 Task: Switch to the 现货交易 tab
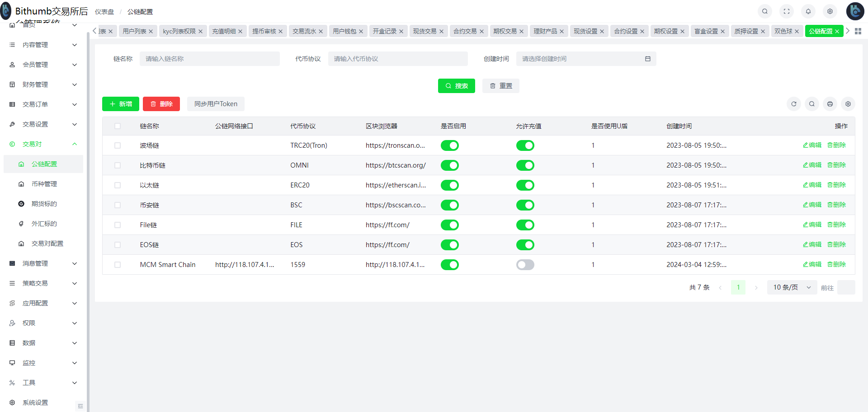tap(425, 31)
